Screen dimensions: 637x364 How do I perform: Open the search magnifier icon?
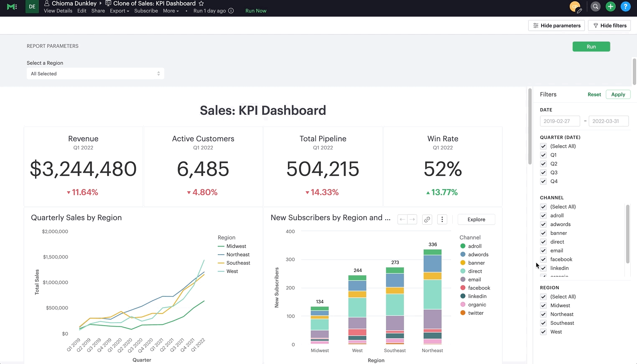pos(596,6)
